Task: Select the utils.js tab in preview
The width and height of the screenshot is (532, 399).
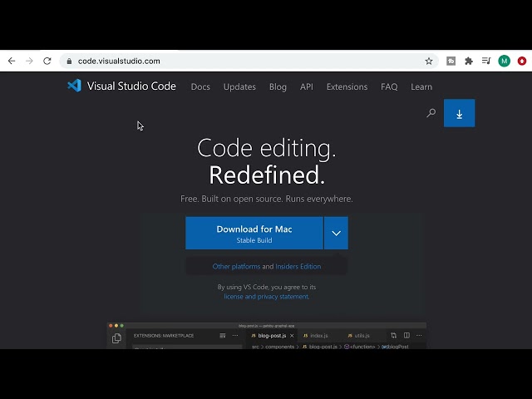Action: point(358,336)
